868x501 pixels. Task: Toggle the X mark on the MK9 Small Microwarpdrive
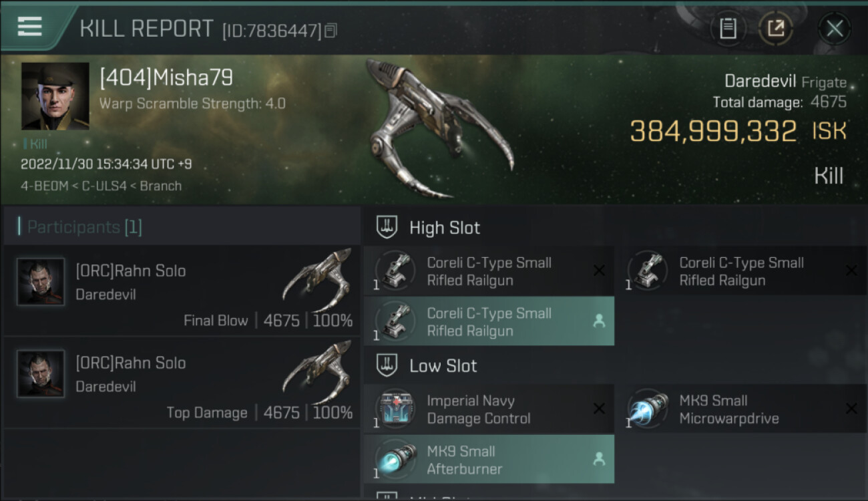tap(851, 409)
